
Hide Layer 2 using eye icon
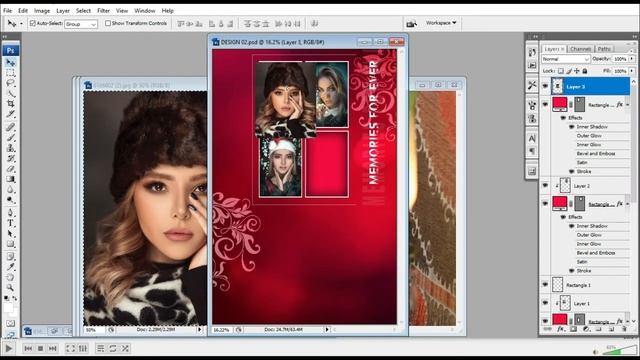pos(545,186)
